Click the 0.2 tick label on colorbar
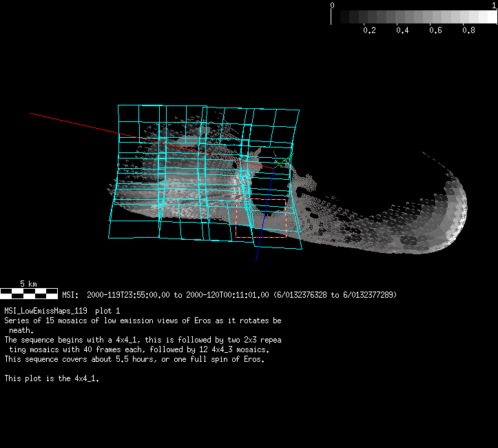The width and height of the screenshot is (498, 448). [x=369, y=30]
